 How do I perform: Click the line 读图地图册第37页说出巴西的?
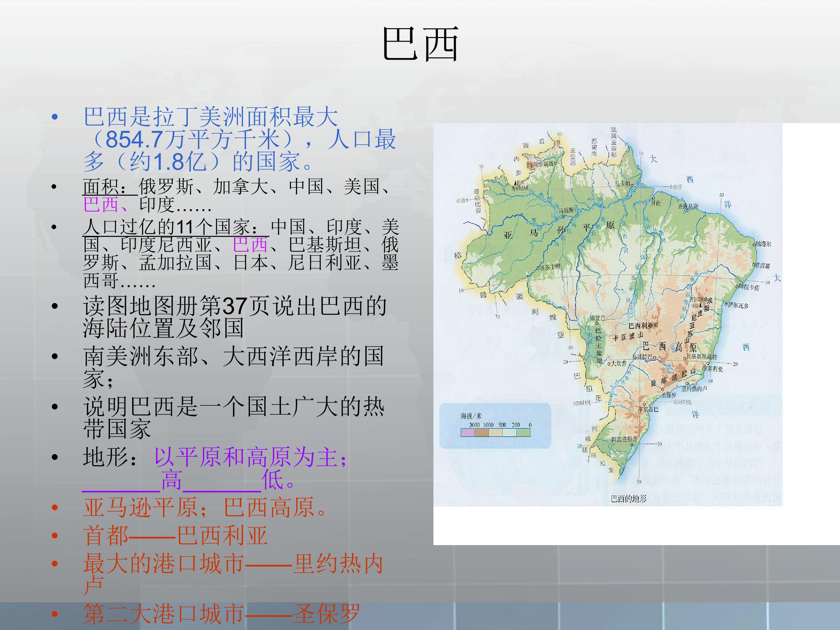click(x=235, y=306)
